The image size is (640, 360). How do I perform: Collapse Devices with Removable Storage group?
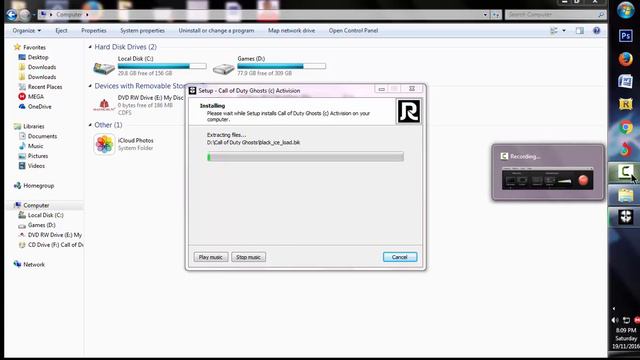coord(90,86)
